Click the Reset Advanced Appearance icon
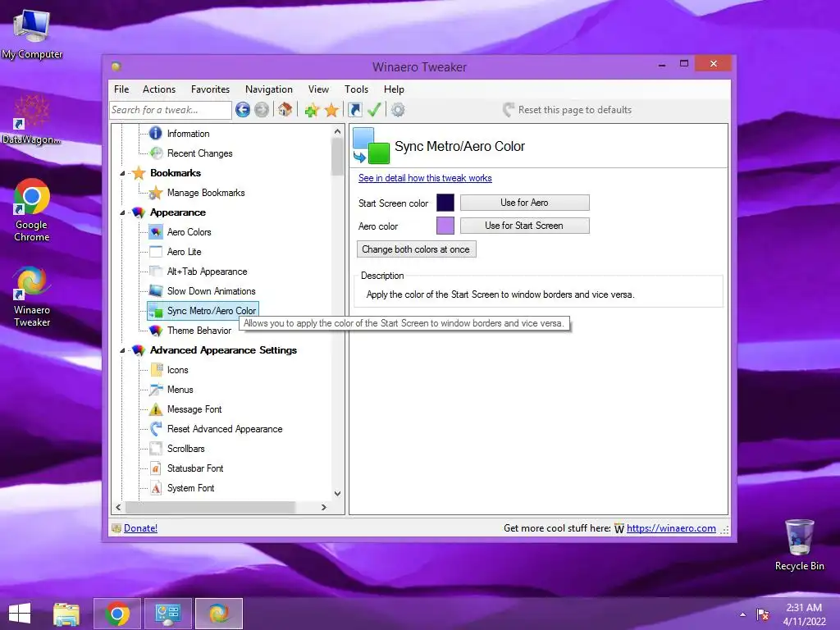This screenshot has height=630, width=840. (x=156, y=428)
